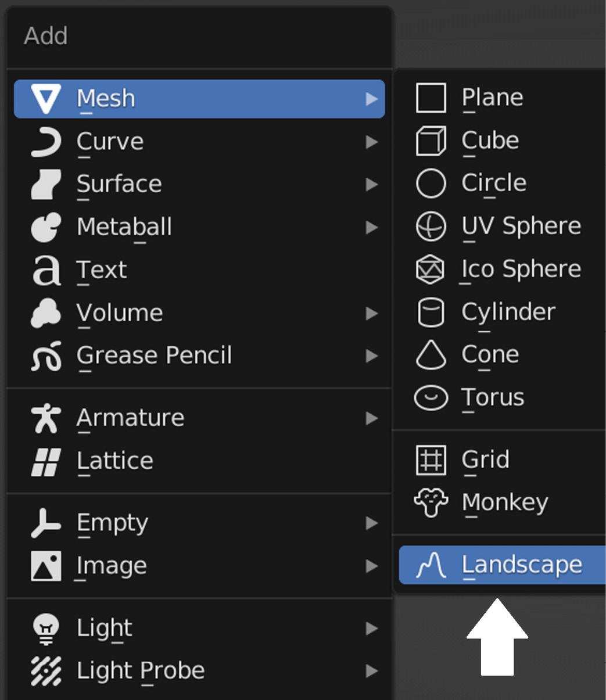Click the Cone mesh icon
Screen dimensions: 606x700
click(x=431, y=355)
